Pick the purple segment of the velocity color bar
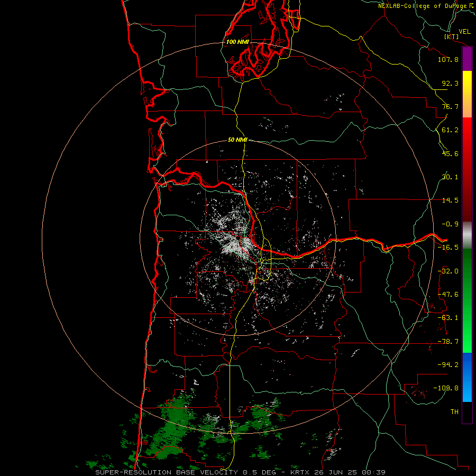The image size is (476, 476). coord(467,59)
